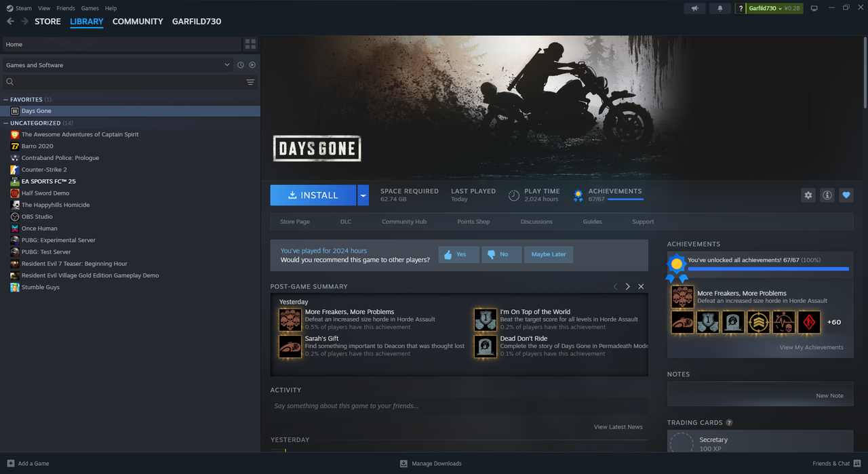Collapse the FAVORITES category

click(x=6, y=100)
